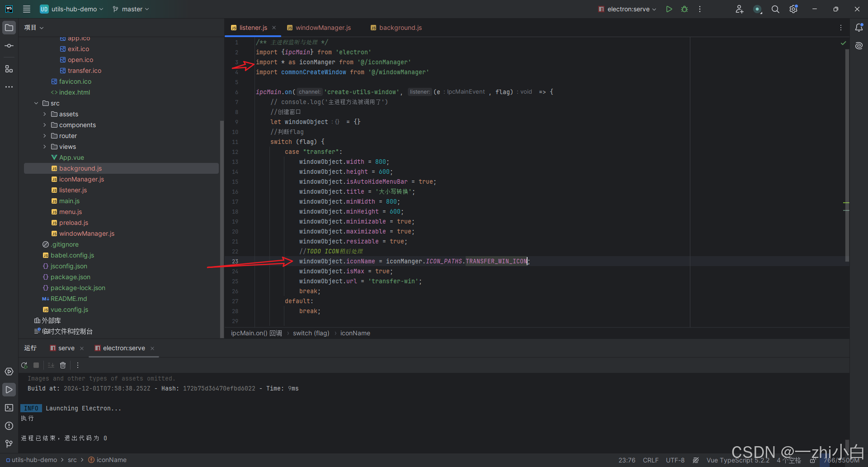868x467 pixels.
Task: Expand the views folder
Action: point(45,147)
